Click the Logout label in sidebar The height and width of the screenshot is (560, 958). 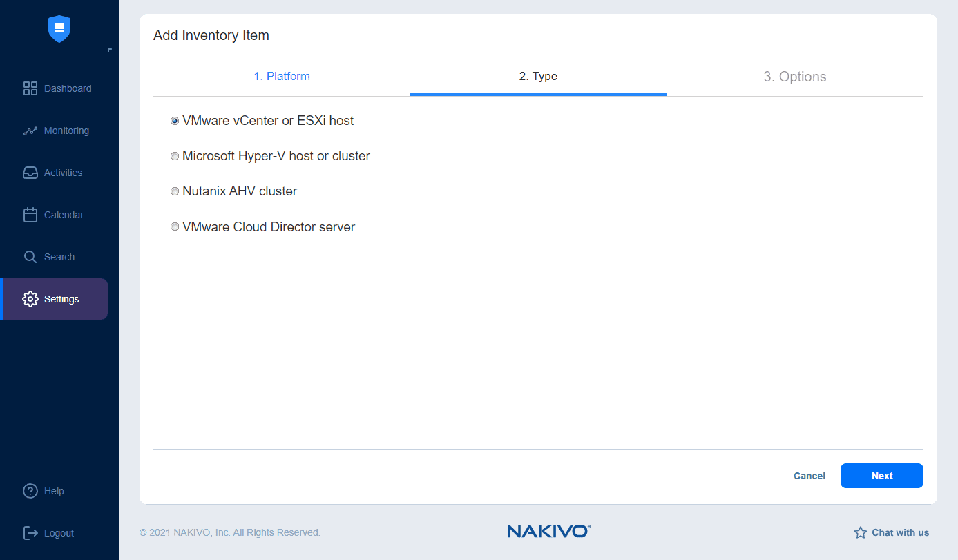59,533
